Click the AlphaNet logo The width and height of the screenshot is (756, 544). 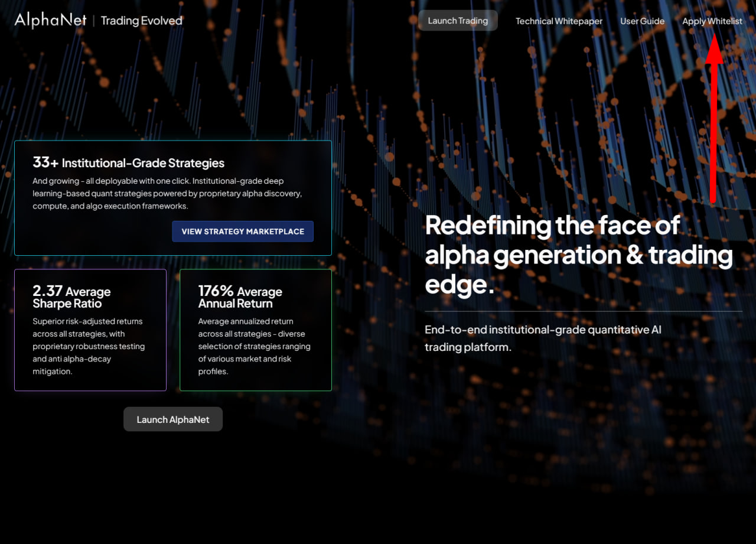[x=51, y=20]
